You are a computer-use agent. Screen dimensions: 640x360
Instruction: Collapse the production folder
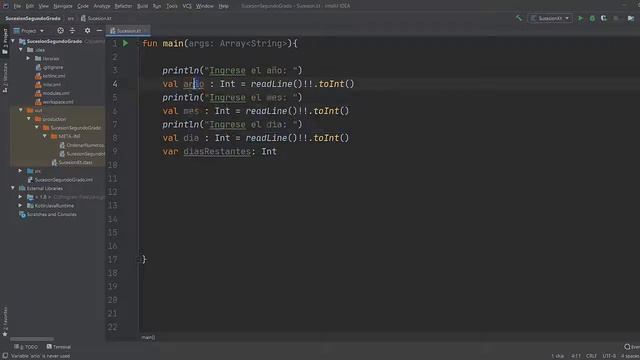click(x=29, y=119)
